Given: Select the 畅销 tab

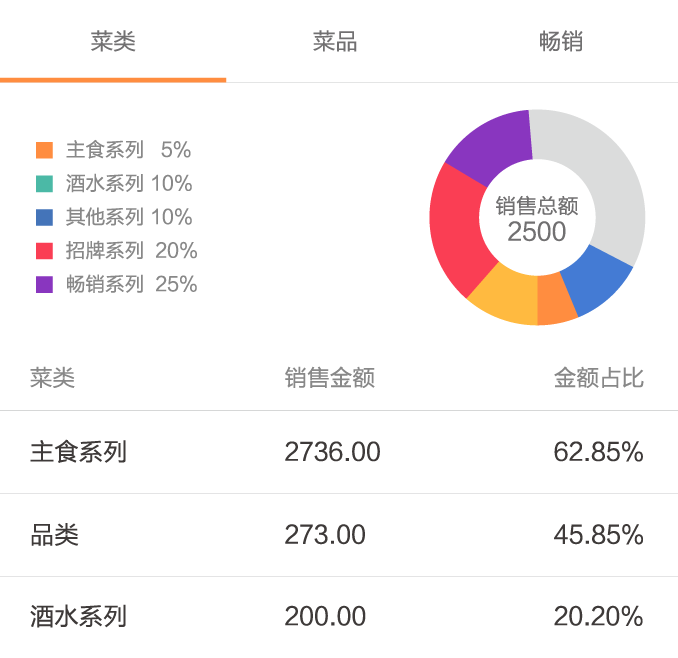Looking at the screenshot, I should tap(561, 41).
